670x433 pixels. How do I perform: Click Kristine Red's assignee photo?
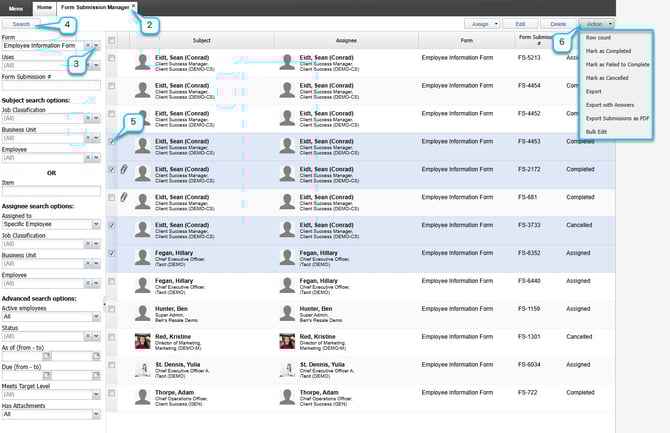287,341
